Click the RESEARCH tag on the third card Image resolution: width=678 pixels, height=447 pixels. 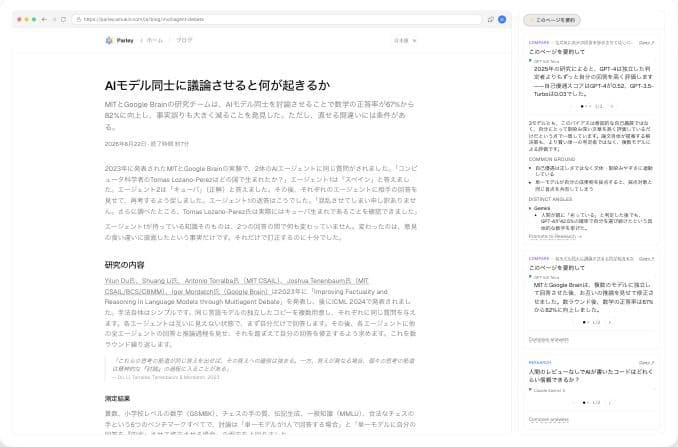[x=540, y=362]
